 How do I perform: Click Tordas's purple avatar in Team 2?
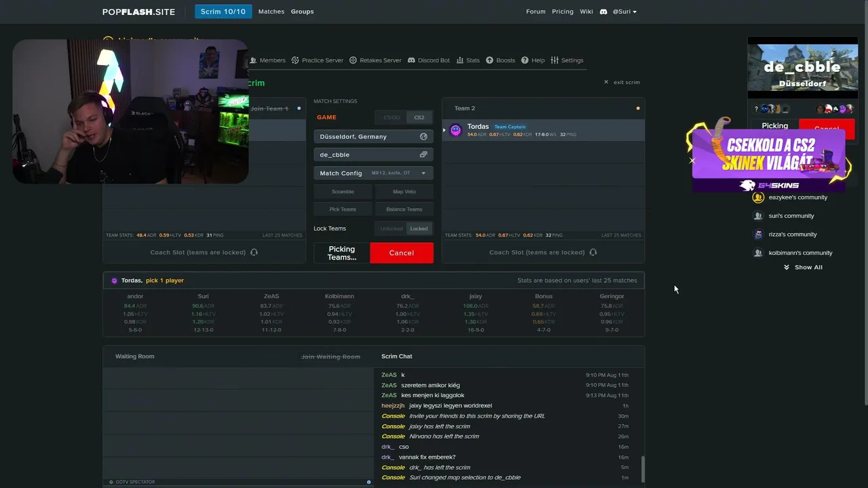click(456, 129)
